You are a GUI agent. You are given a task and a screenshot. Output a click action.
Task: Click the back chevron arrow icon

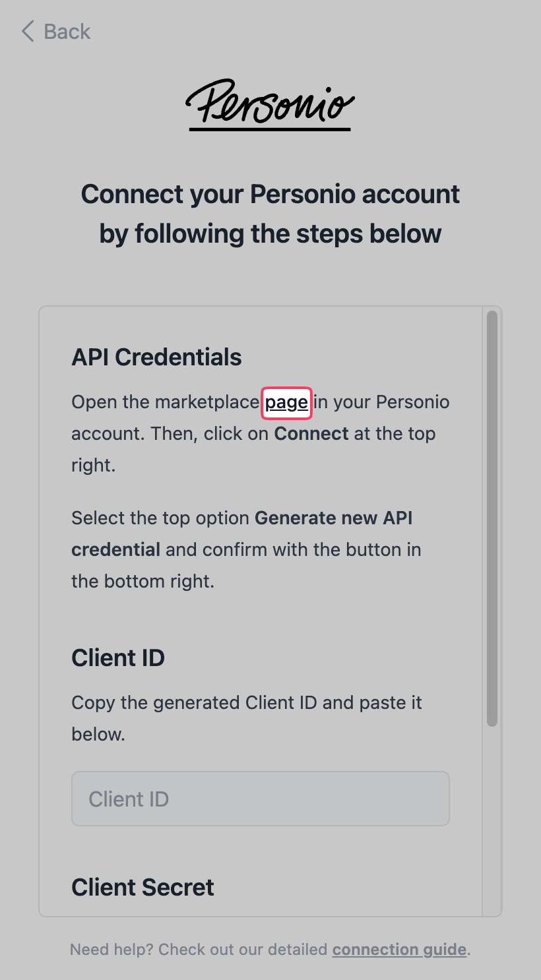coord(28,32)
